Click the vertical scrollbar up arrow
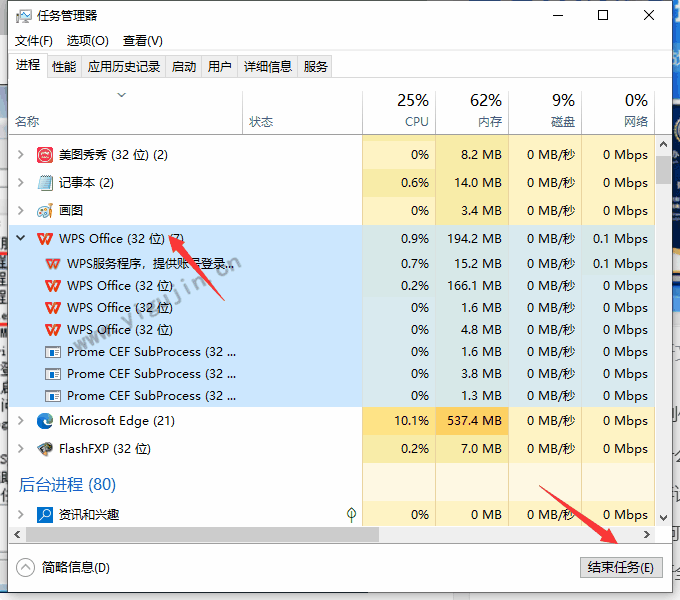Image resolution: width=680 pixels, height=600 pixels. pos(663,144)
